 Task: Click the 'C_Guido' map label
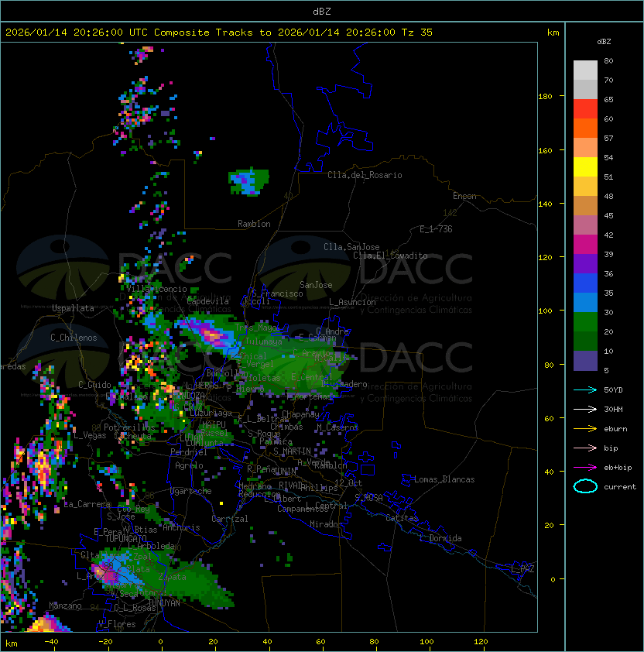click(x=94, y=385)
